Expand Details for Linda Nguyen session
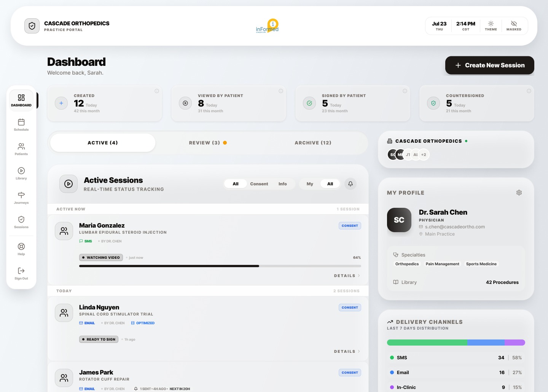 (x=347, y=351)
